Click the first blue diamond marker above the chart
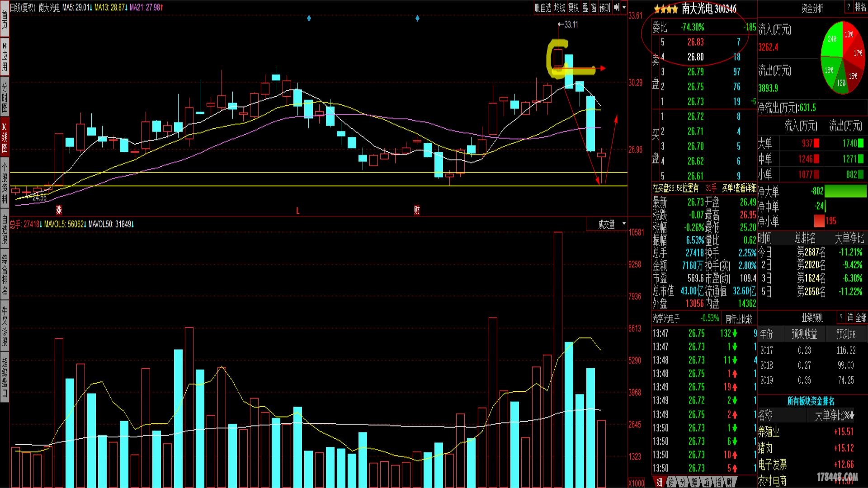This screenshot has height=488, width=868. coord(309,18)
